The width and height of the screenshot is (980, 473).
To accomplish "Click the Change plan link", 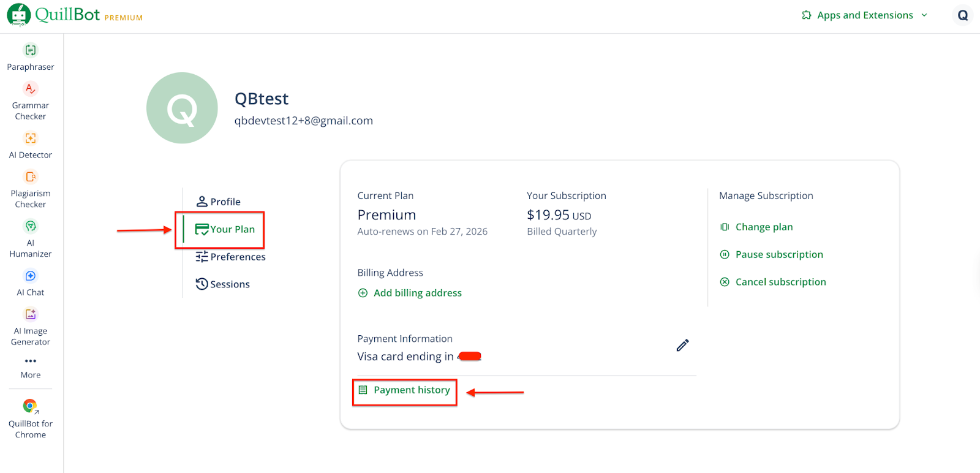I will pyautogui.click(x=763, y=227).
